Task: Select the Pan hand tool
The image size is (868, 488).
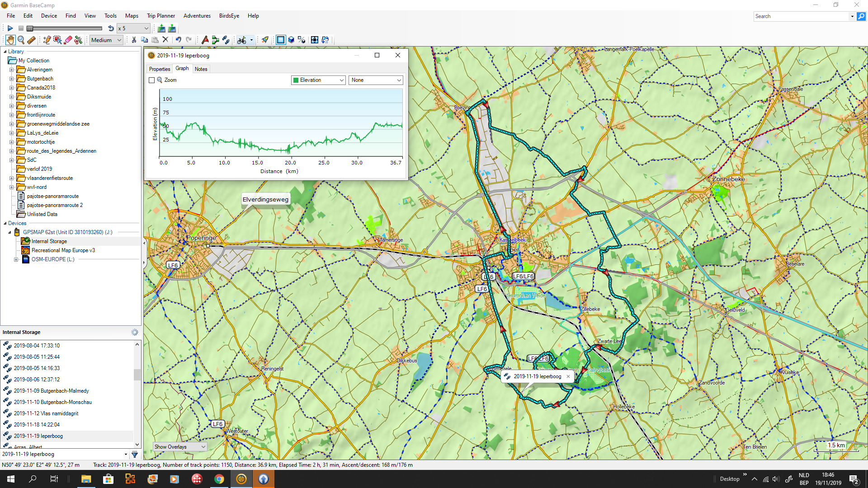Action: [x=10, y=40]
